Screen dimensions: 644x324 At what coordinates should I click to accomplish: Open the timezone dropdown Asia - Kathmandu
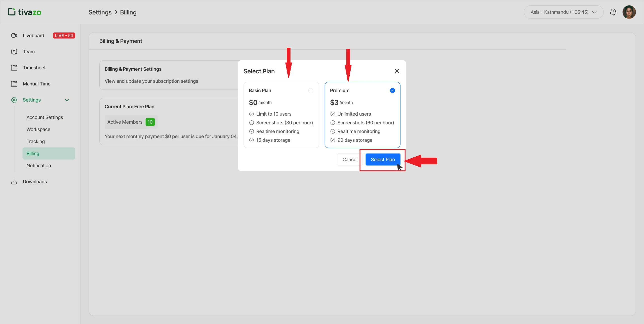[x=563, y=12]
